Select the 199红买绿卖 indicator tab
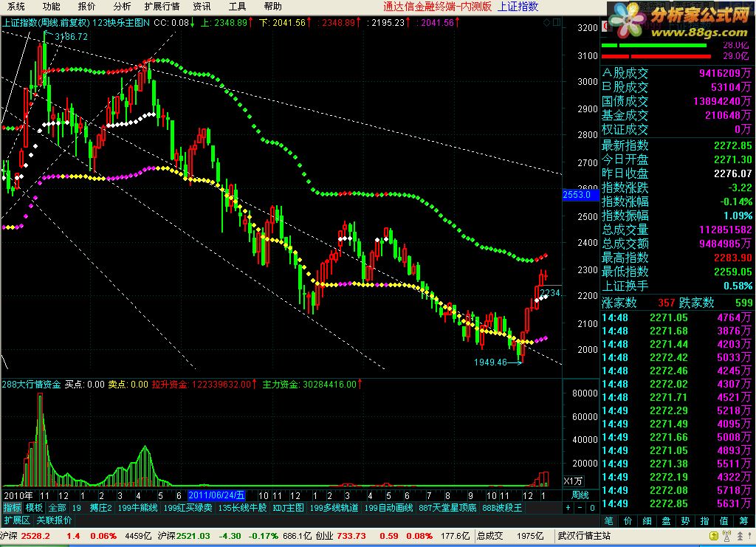The image size is (756, 547). tap(188, 507)
